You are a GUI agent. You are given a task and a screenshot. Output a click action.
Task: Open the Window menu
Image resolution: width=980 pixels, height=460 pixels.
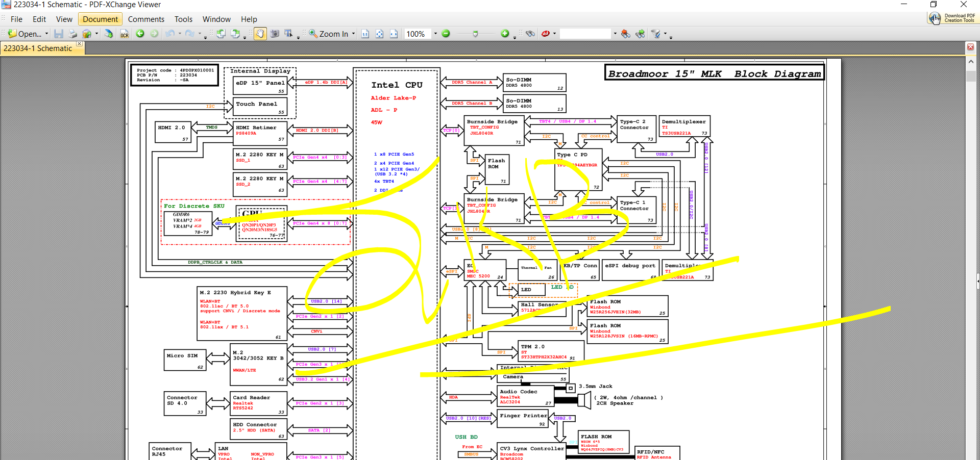(216, 19)
